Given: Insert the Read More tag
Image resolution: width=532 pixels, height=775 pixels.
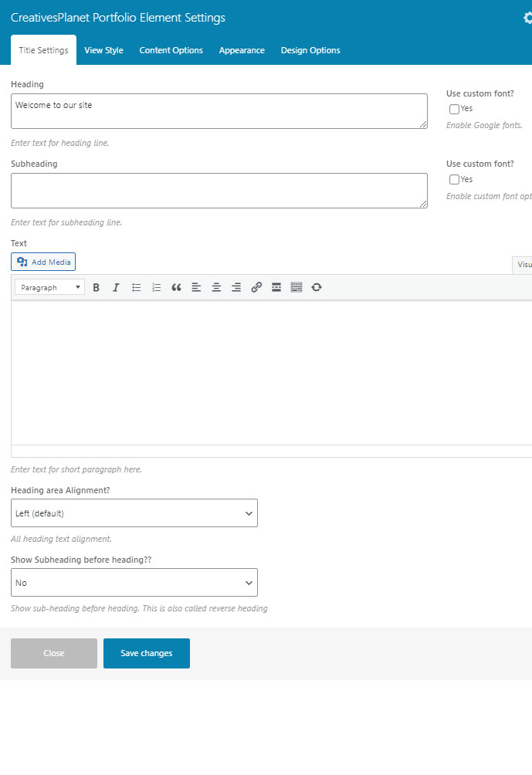Looking at the screenshot, I should tap(276, 287).
